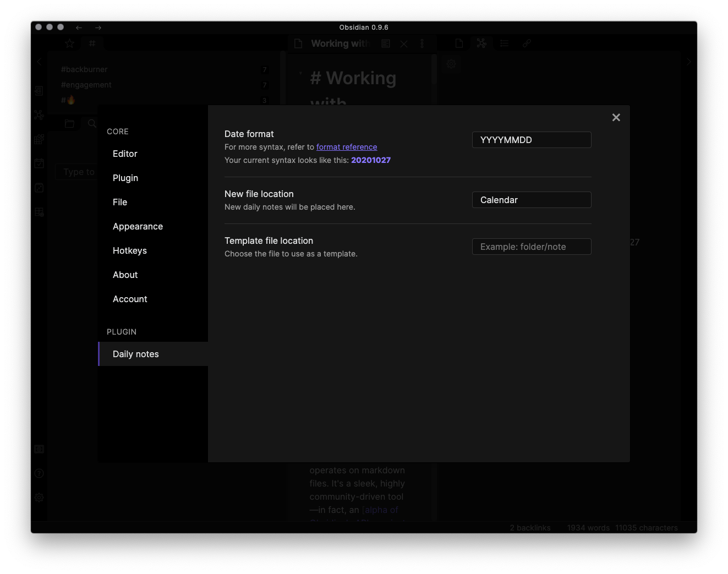Navigate back with the title bar left arrow
Image resolution: width=728 pixels, height=574 pixels.
pyautogui.click(x=79, y=28)
